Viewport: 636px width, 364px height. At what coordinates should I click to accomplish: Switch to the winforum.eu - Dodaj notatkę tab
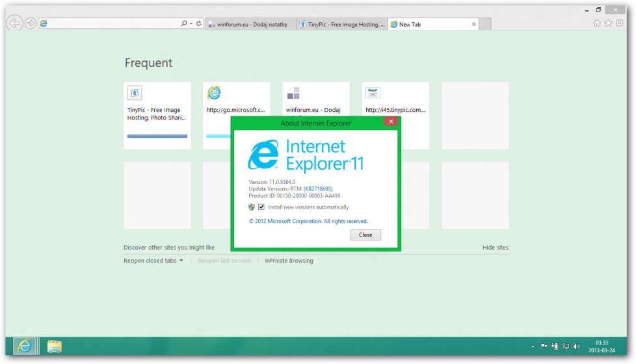[251, 24]
